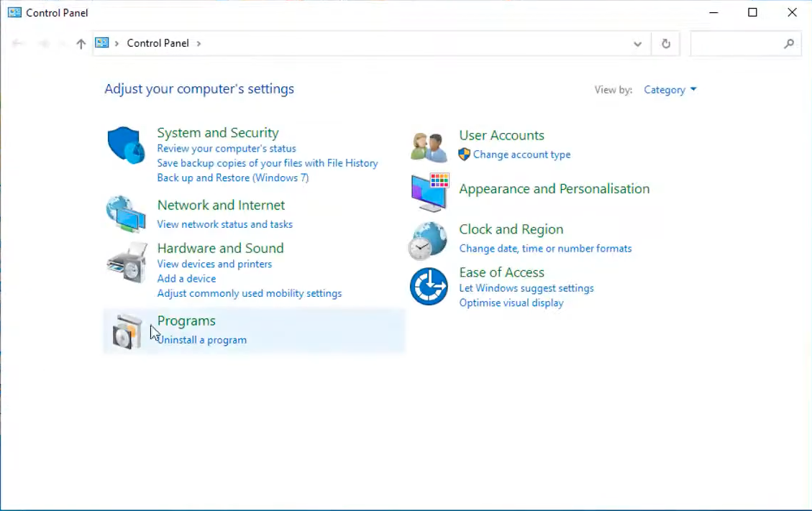This screenshot has height=511, width=812.
Task: Open the Programs disc box icon
Action: (x=127, y=331)
